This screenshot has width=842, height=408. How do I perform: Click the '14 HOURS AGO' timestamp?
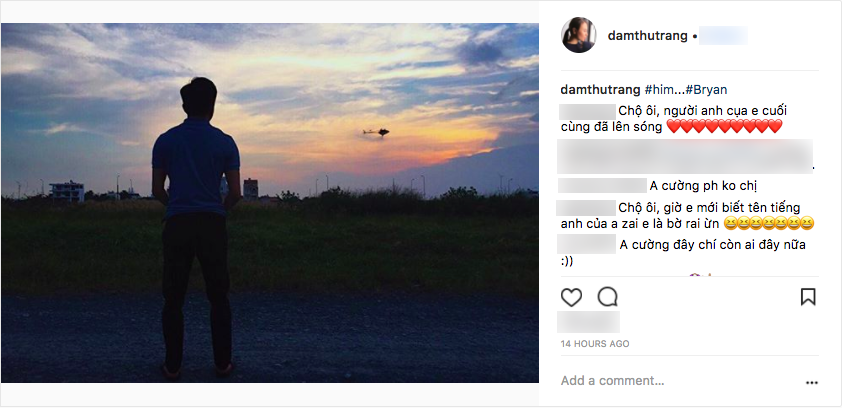(x=594, y=344)
